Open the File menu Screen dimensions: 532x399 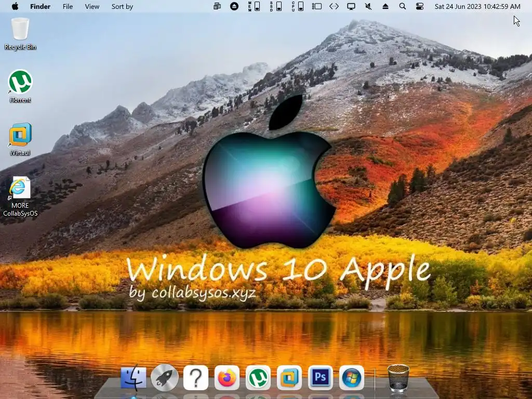point(68,6)
